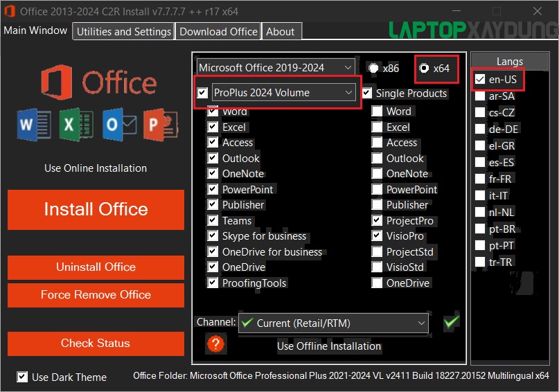Open the Channel Current (Retail/RTM) dropdown

[x=333, y=323]
